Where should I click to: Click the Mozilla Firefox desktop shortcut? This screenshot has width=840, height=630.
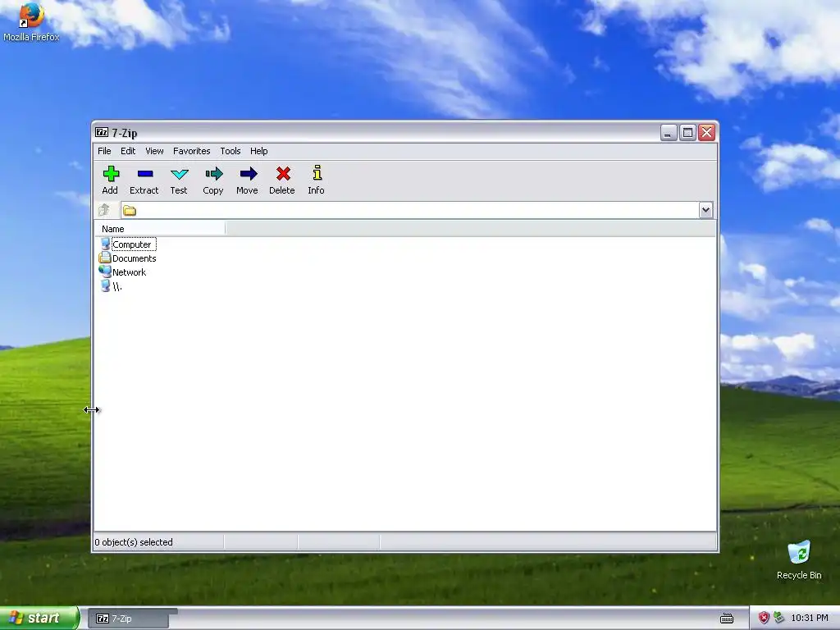pyautogui.click(x=31, y=21)
